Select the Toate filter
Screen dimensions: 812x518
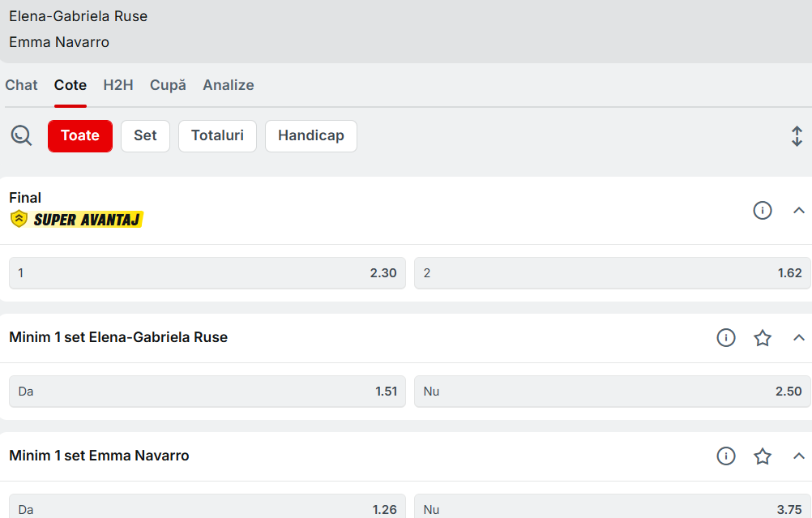coord(80,136)
